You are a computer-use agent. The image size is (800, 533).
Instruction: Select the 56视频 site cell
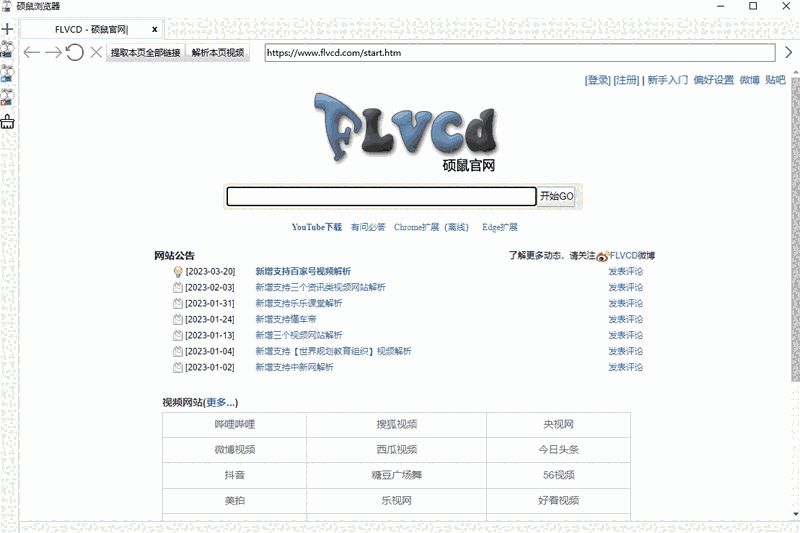tap(559, 475)
